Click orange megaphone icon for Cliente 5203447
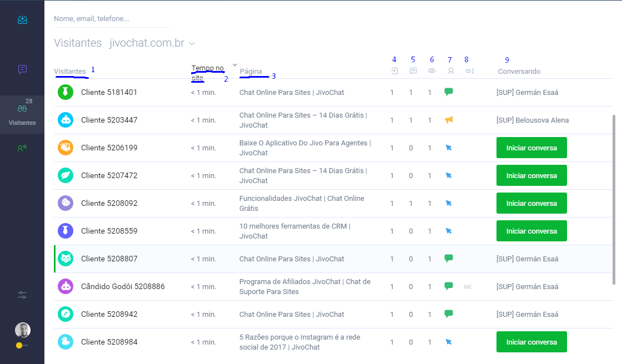The height and width of the screenshot is (364, 622). [x=449, y=120]
